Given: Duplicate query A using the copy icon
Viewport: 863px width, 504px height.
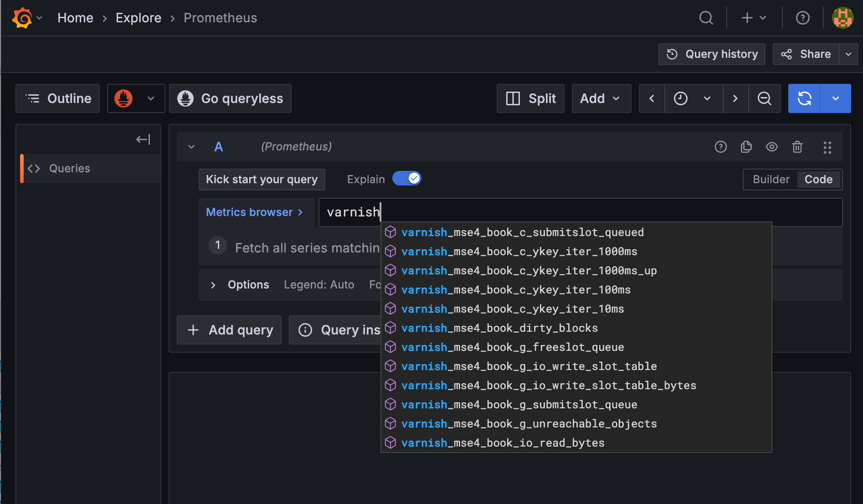Looking at the screenshot, I should click(x=746, y=147).
